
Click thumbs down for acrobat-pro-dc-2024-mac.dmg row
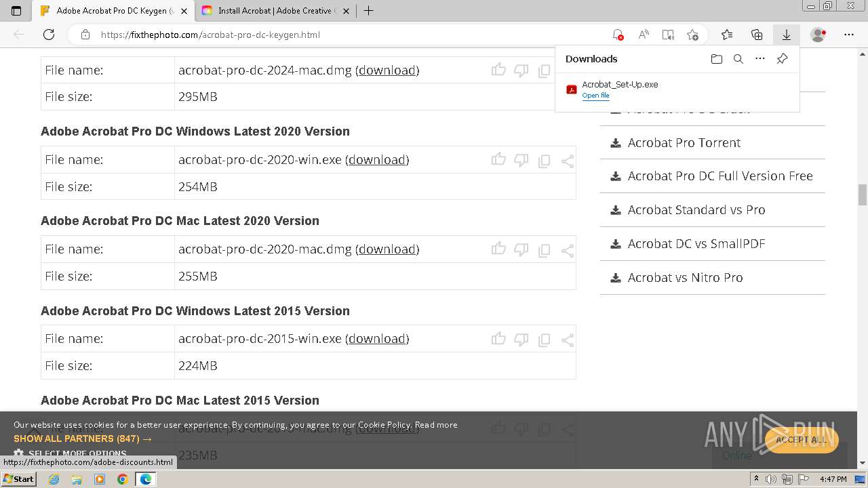pos(521,70)
